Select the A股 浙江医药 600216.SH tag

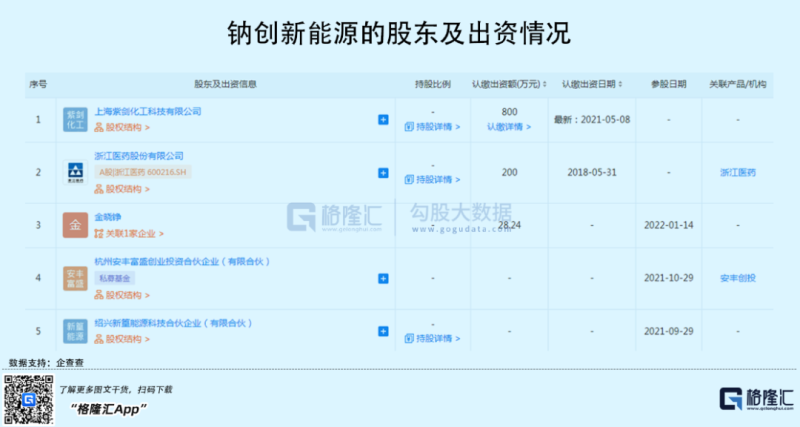coord(143,172)
